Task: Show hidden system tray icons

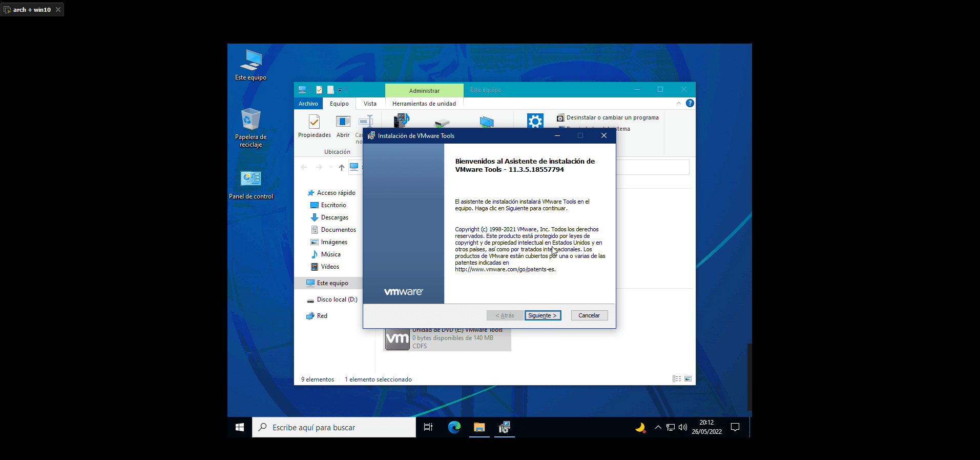Action: click(x=658, y=427)
